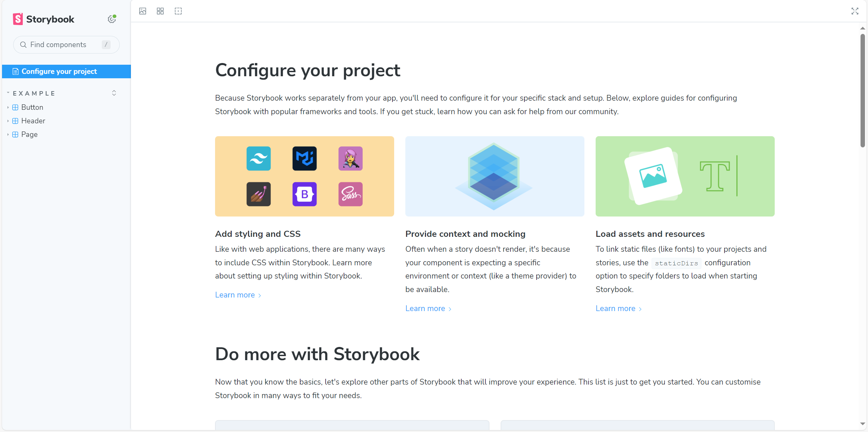The height and width of the screenshot is (432, 868).
Task: Click the document icon beside Configure your project
Action: point(15,71)
